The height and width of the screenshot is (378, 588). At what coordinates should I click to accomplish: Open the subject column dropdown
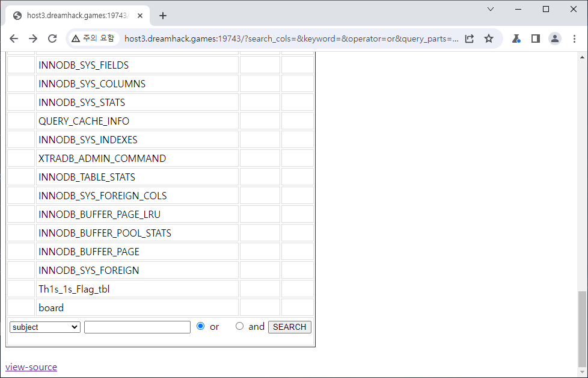tap(45, 327)
